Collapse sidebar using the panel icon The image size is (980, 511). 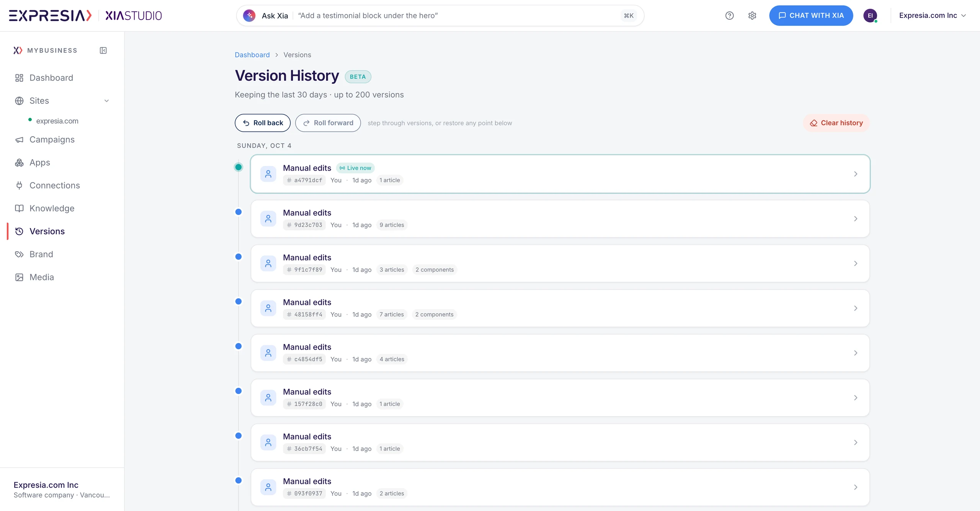click(103, 50)
